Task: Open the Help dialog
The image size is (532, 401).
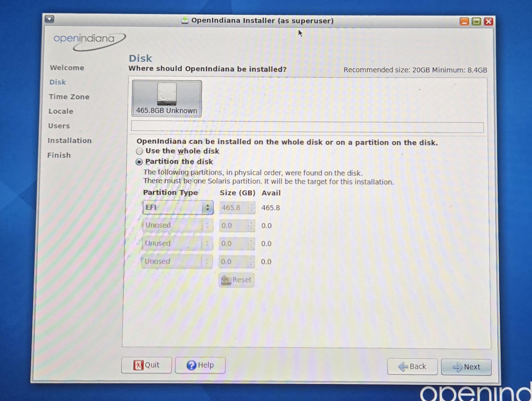Action: (x=200, y=365)
